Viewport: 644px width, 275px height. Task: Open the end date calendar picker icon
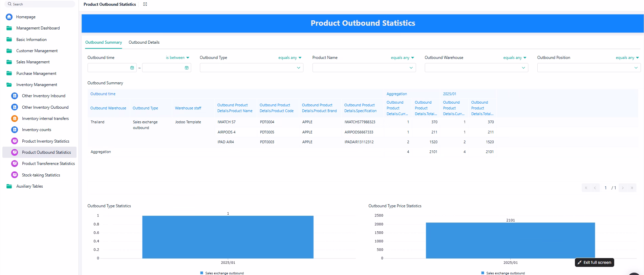[x=187, y=68]
